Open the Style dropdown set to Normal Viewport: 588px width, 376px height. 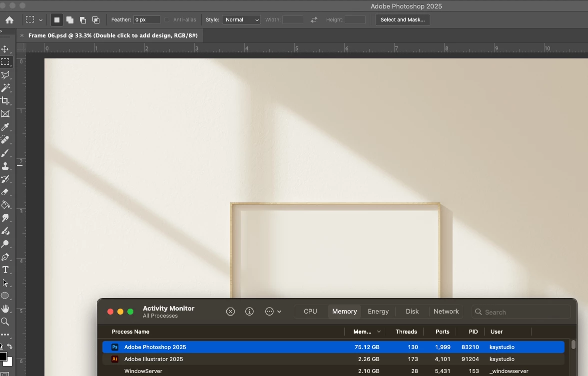click(x=241, y=20)
